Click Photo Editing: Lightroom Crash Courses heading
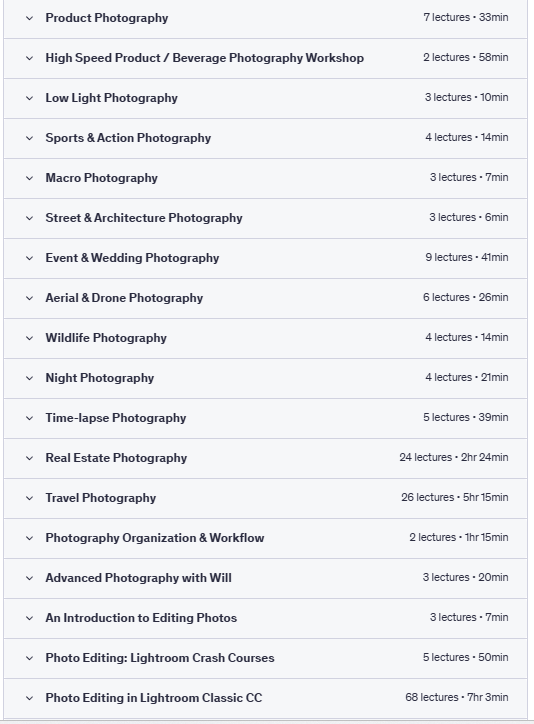 (160, 658)
